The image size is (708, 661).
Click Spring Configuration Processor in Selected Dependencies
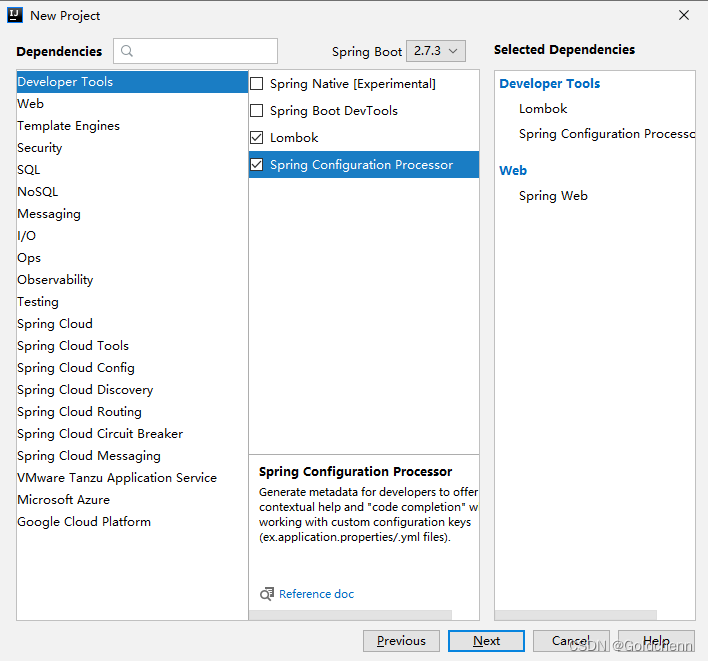607,134
